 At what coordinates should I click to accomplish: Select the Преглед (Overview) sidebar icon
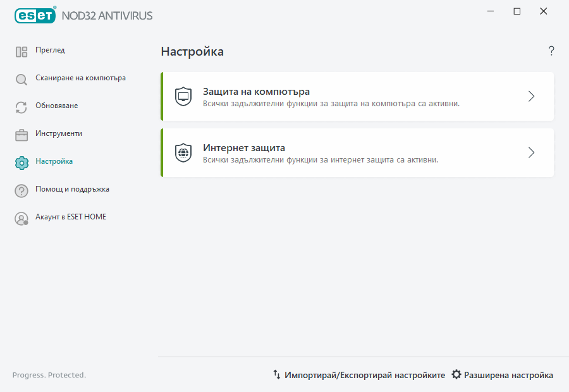21,50
